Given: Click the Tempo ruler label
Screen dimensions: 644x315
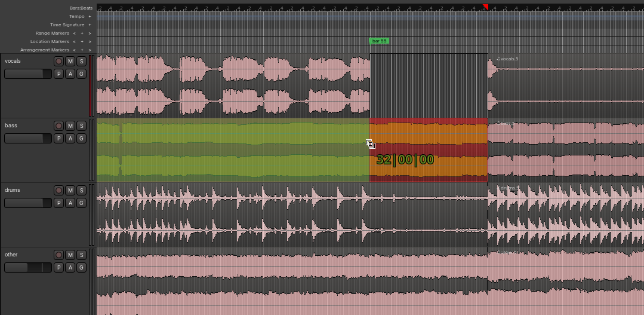Looking at the screenshot, I should click(x=77, y=17).
